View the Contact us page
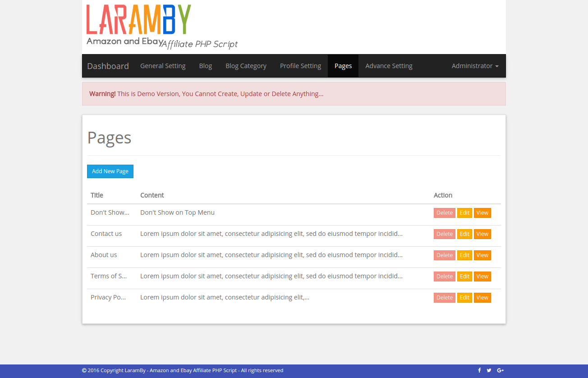The width and height of the screenshot is (588, 378). tap(482, 234)
